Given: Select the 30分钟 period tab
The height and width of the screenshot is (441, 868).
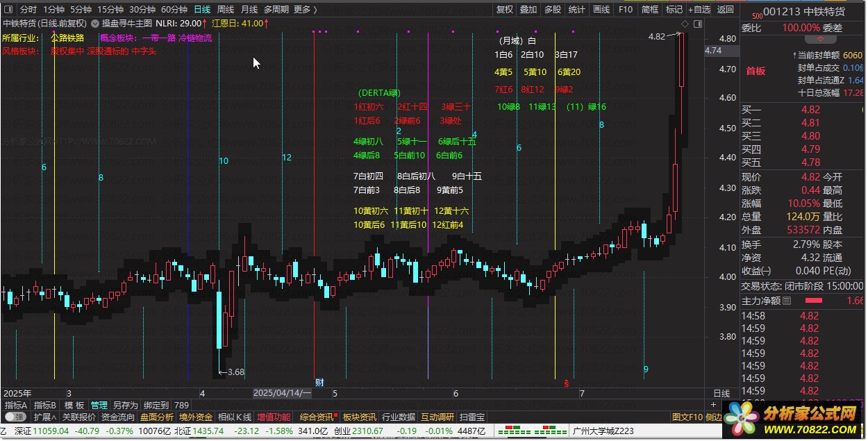Looking at the screenshot, I should 142,10.
